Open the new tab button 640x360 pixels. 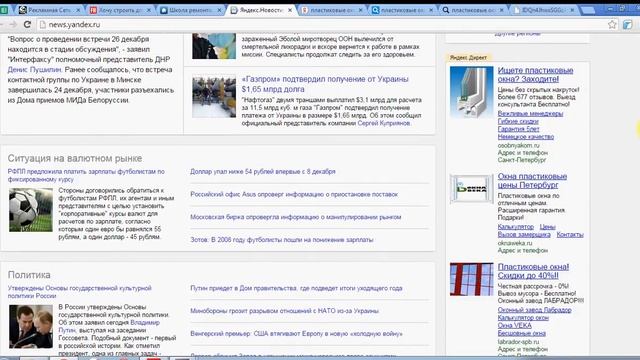point(587,10)
